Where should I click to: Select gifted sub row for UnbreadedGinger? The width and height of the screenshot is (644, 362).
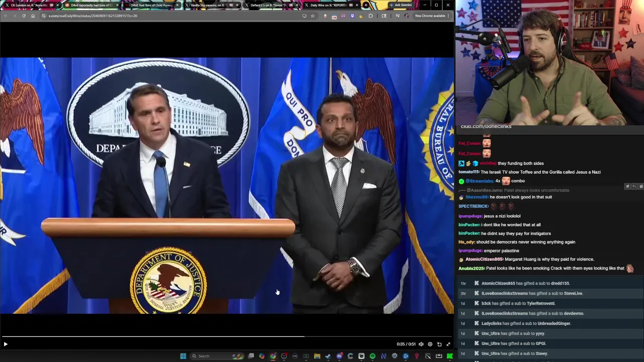(551, 323)
